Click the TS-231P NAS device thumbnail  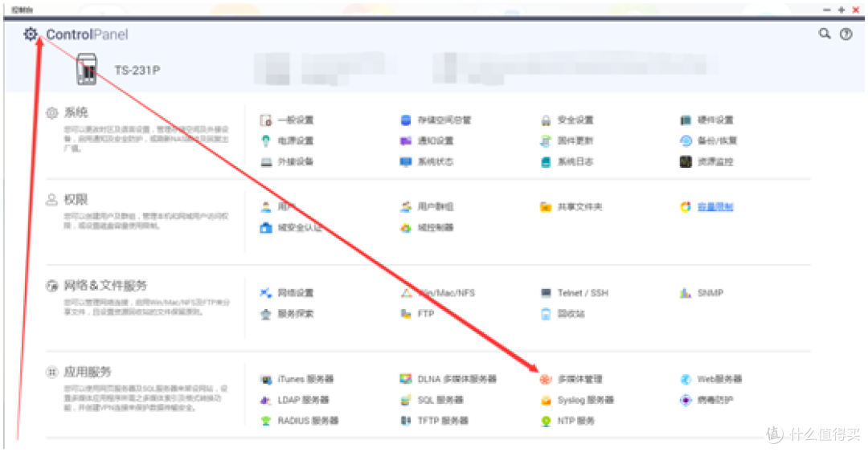click(x=87, y=71)
